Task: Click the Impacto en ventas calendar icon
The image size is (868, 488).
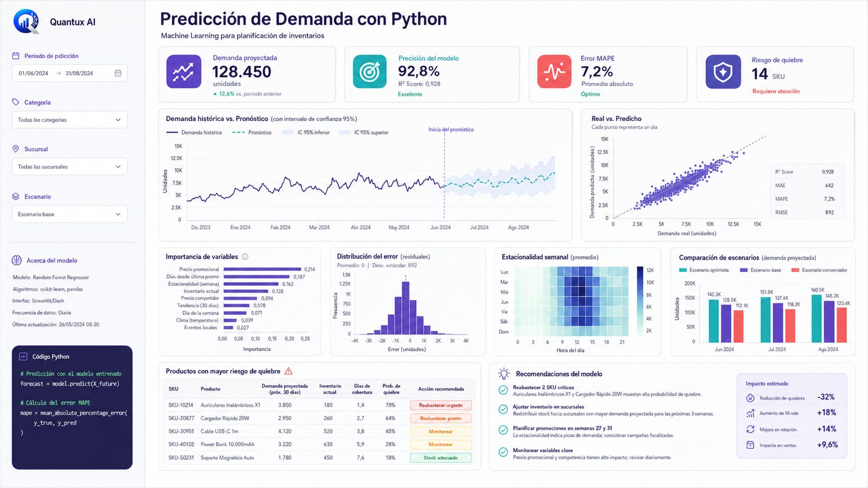Action: pyautogui.click(x=750, y=445)
